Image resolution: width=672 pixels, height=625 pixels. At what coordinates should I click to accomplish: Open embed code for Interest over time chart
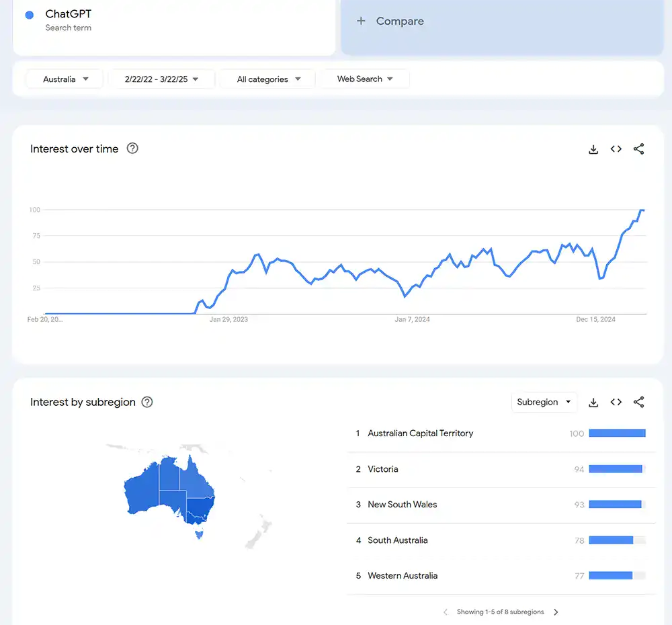[x=616, y=149]
